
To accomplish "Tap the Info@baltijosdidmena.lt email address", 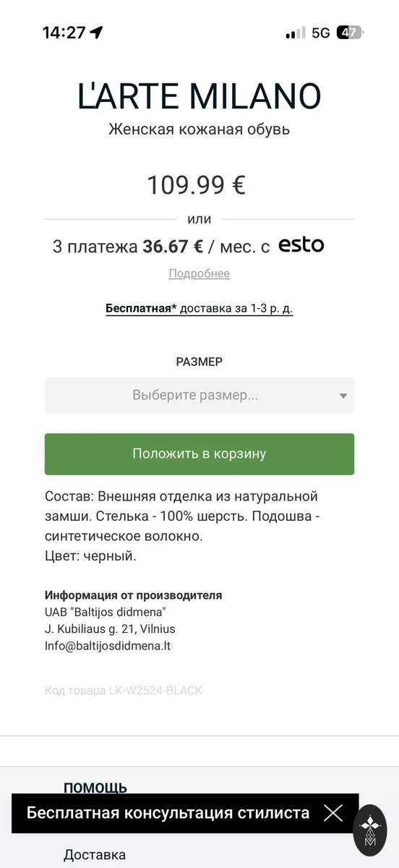I will point(108,646).
